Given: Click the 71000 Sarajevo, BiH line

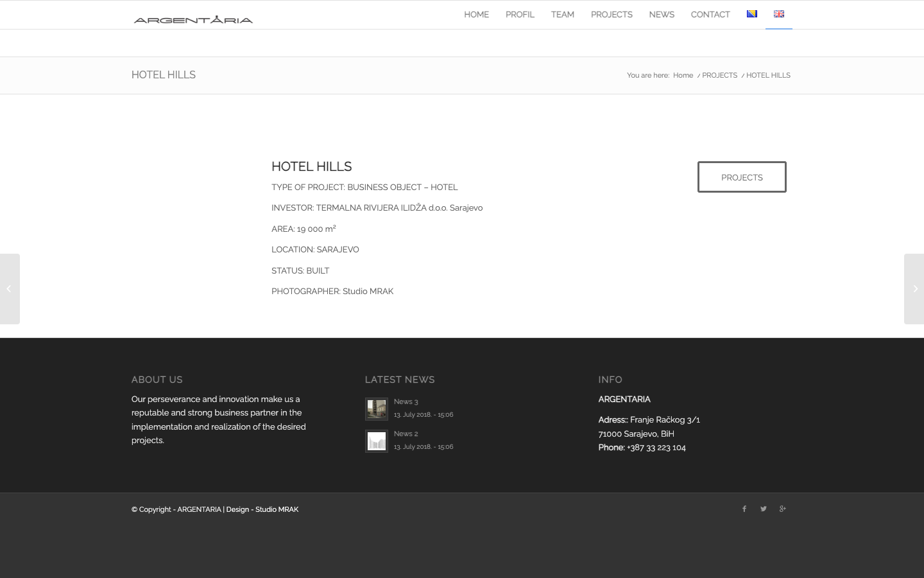Looking at the screenshot, I should pyautogui.click(x=636, y=433).
